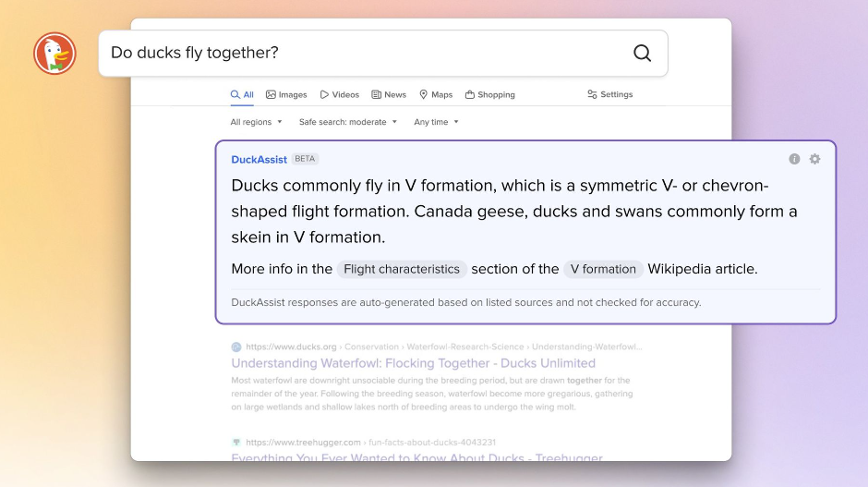Focus the search box with duck query
Viewport: 868px width, 487px height.
[383, 54]
